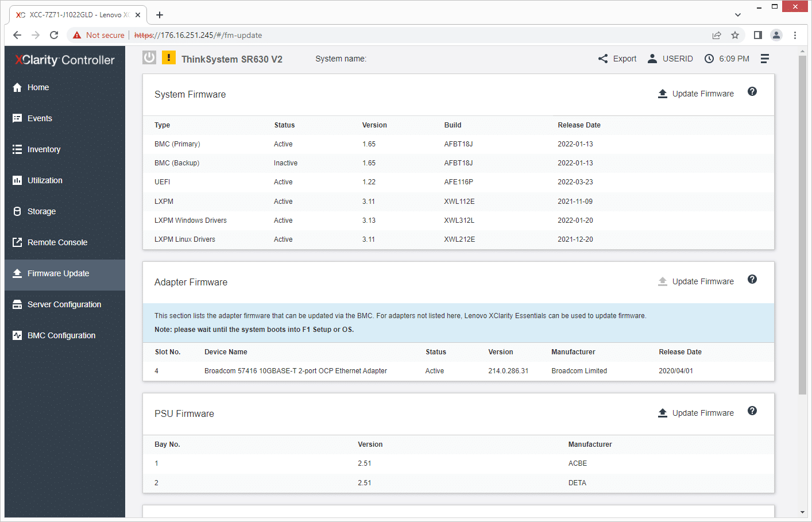Viewport: 812px width, 522px height.
Task: Click the share page icon
Action: [x=717, y=35]
